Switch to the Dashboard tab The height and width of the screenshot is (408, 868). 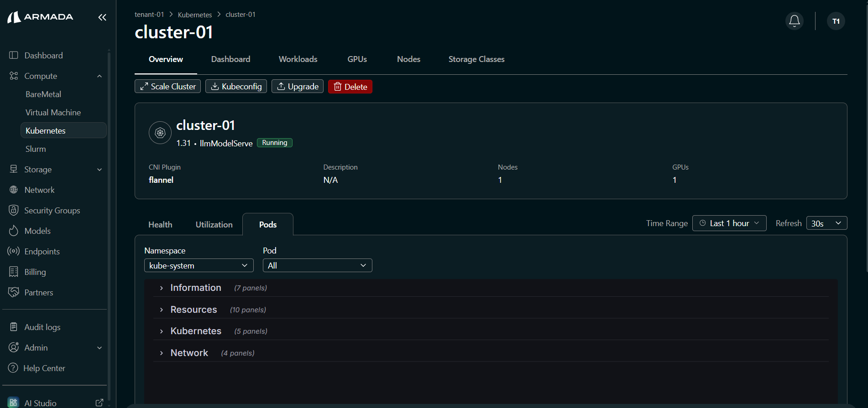pos(231,59)
